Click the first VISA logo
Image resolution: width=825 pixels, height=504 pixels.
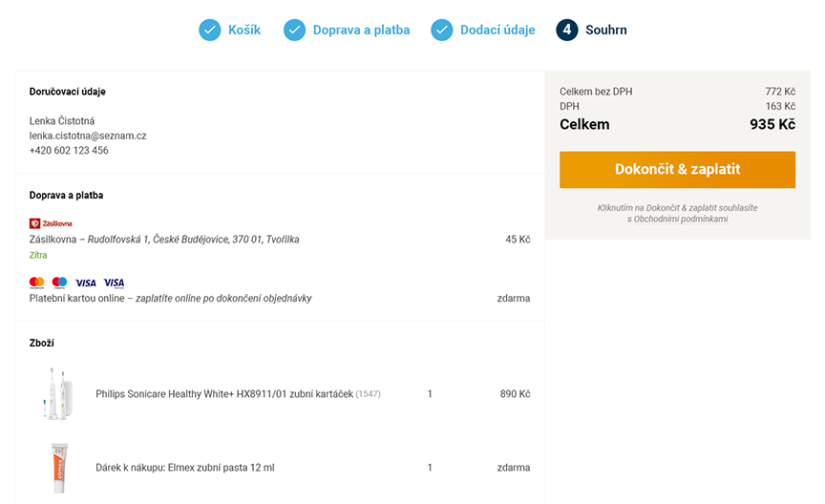tap(85, 283)
